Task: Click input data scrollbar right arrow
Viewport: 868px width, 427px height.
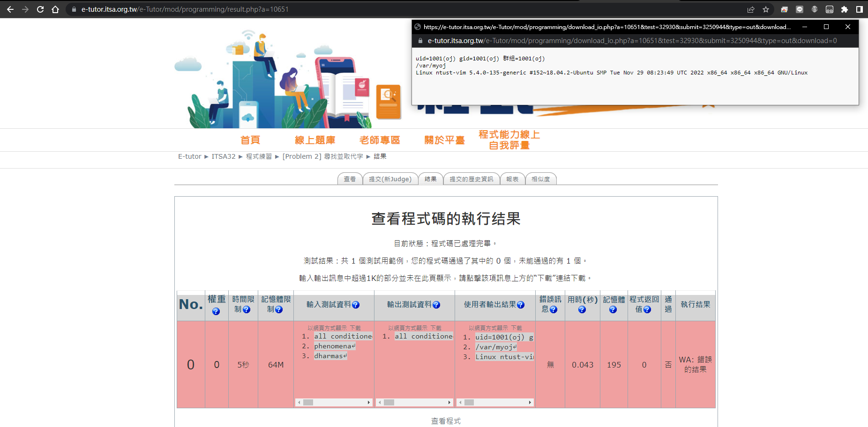Action: [x=369, y=402]
